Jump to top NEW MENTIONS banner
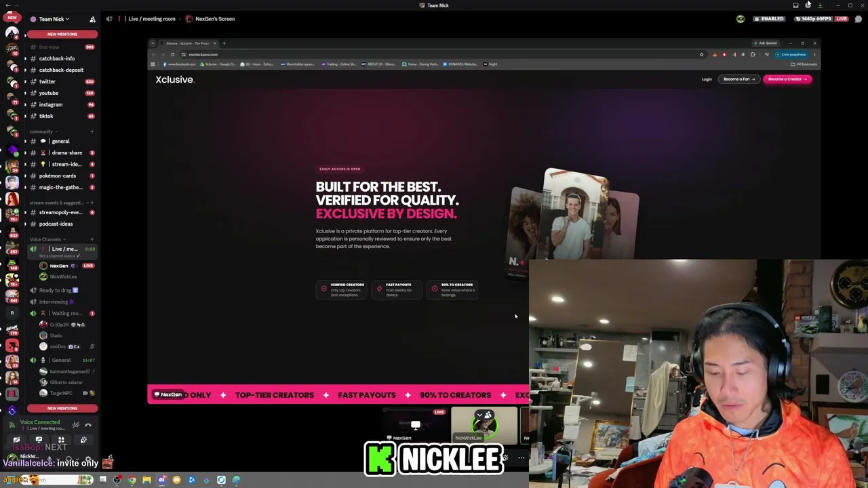 62,34
